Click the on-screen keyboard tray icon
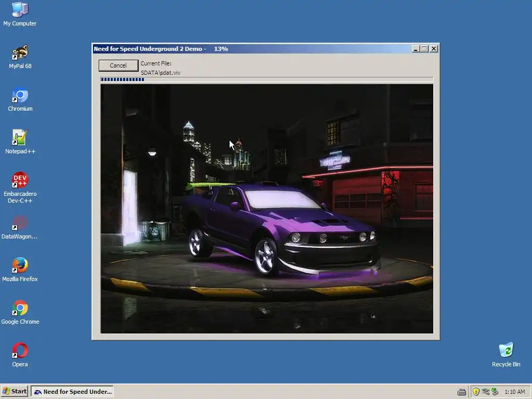The image size is (532, 399). coord(461,392)
